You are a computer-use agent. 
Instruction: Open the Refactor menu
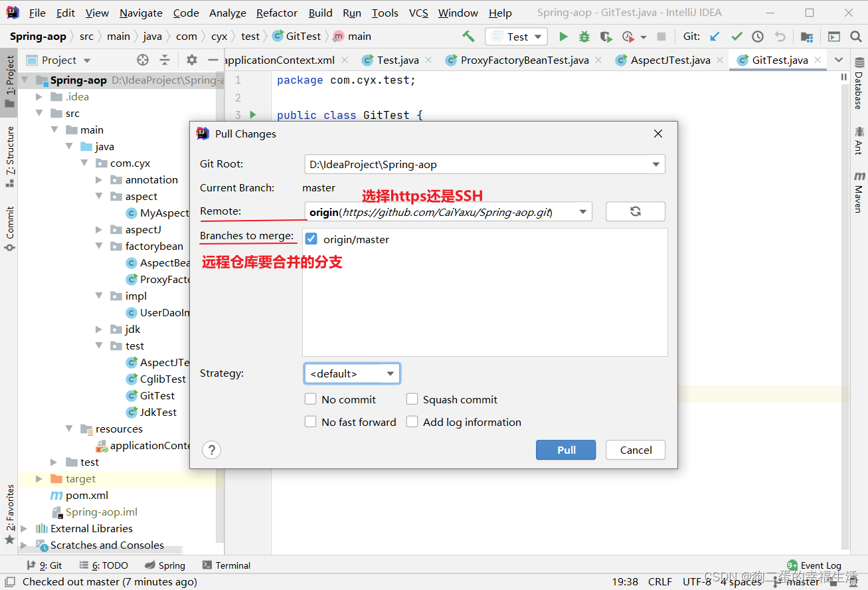(277, 13)
